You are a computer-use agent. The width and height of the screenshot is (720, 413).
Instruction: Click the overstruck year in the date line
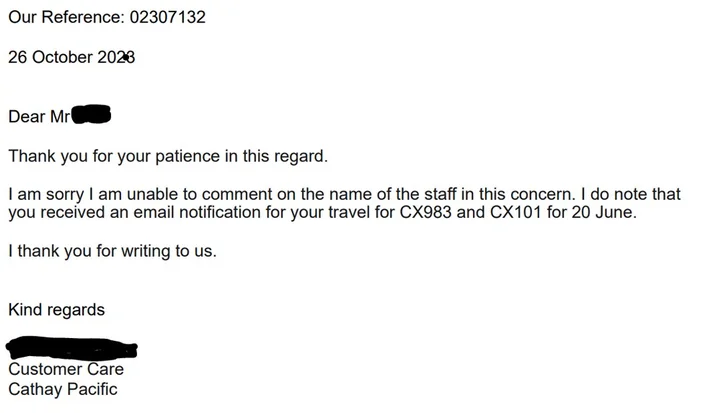(x=116, y=57)
